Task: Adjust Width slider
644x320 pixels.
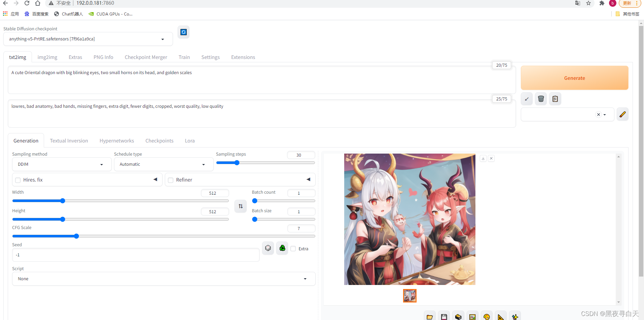Action: coord(120,201)
